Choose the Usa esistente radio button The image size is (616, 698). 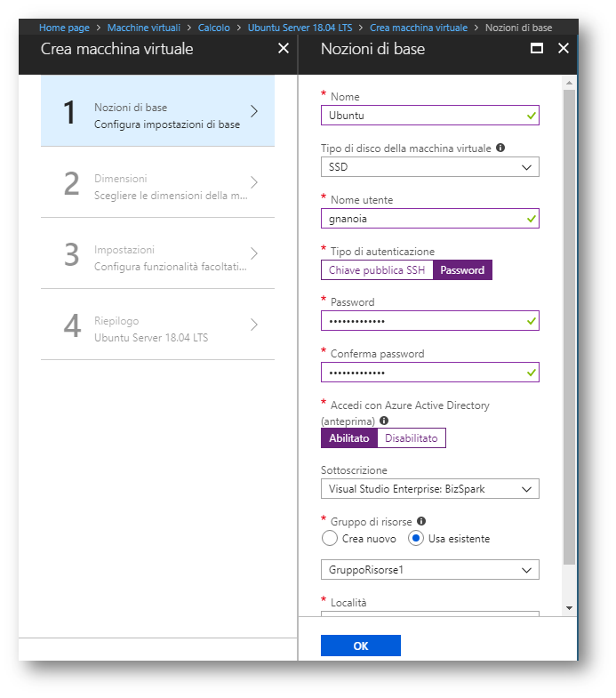416,538
